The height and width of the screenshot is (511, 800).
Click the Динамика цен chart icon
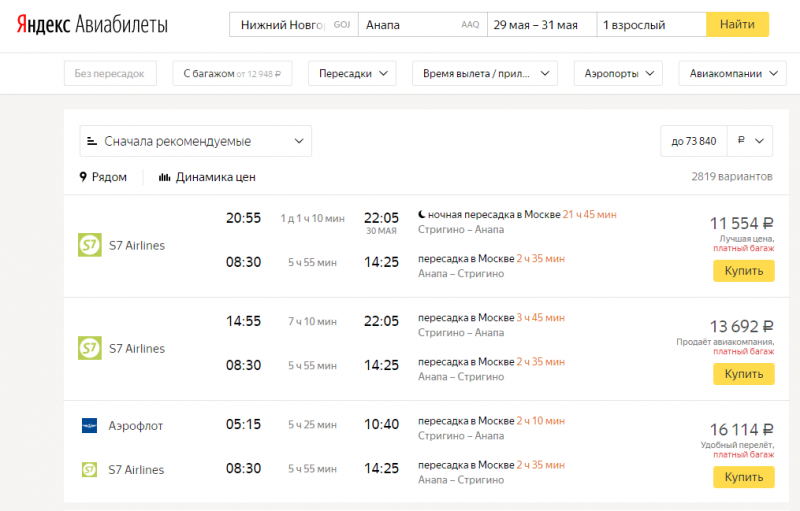164,177
